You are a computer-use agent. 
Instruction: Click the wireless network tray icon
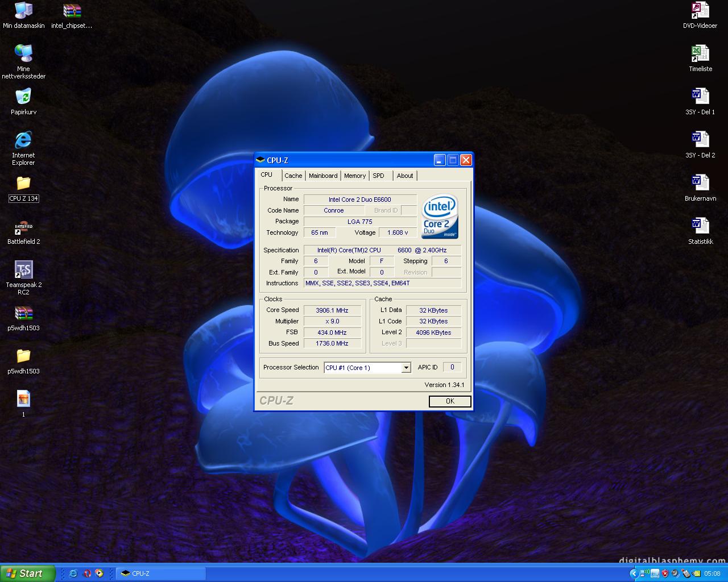[x=644, y=573]
